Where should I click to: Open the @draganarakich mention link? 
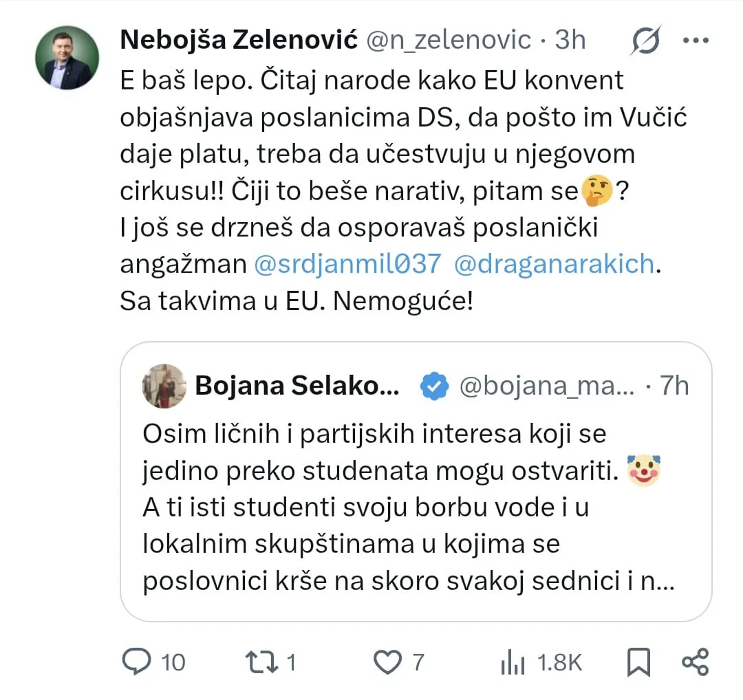click(554, 264)
